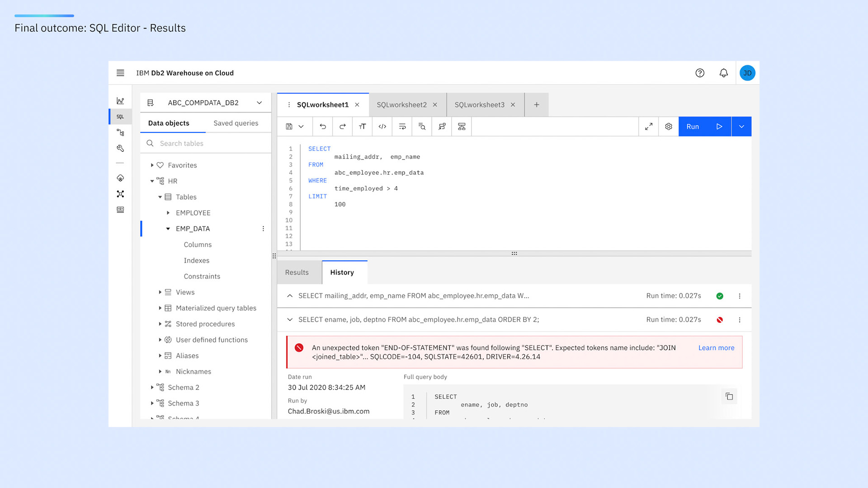
Task: Expand editor to full screen
Action: tap(649, 127)
